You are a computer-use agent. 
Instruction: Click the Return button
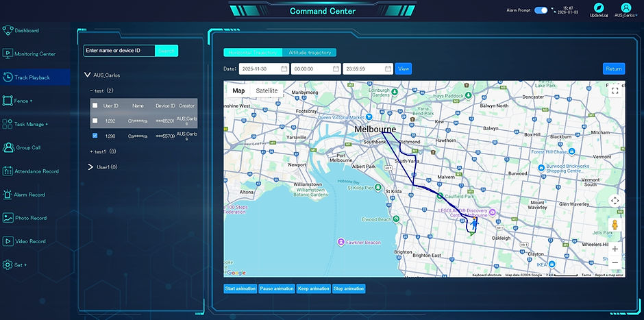click(614, 69)
